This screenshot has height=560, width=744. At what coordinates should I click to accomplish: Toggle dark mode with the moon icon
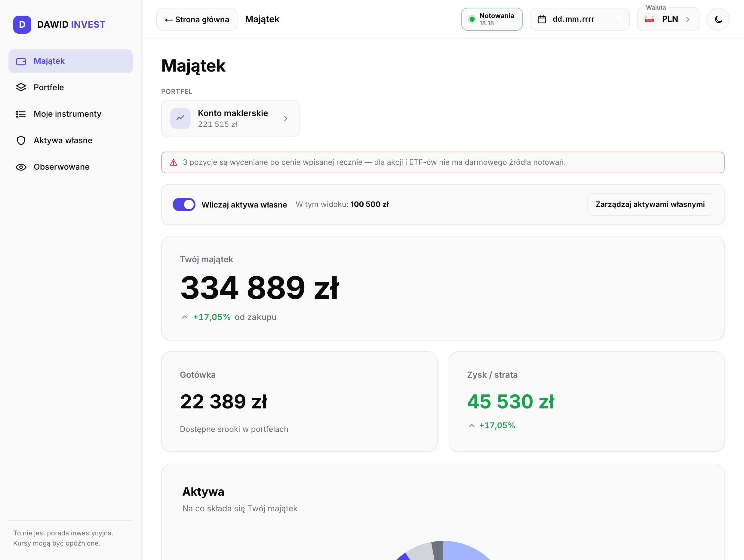click(718, 19)
